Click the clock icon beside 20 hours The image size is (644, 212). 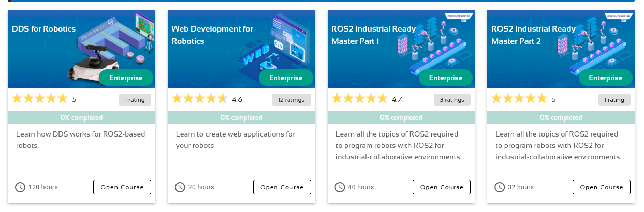point(180,187)
